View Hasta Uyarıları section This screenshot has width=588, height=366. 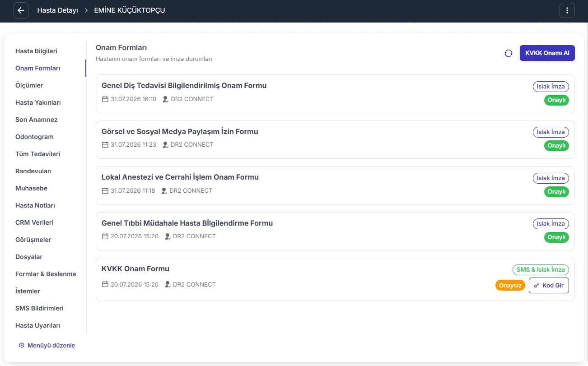(x=38, y=325)
